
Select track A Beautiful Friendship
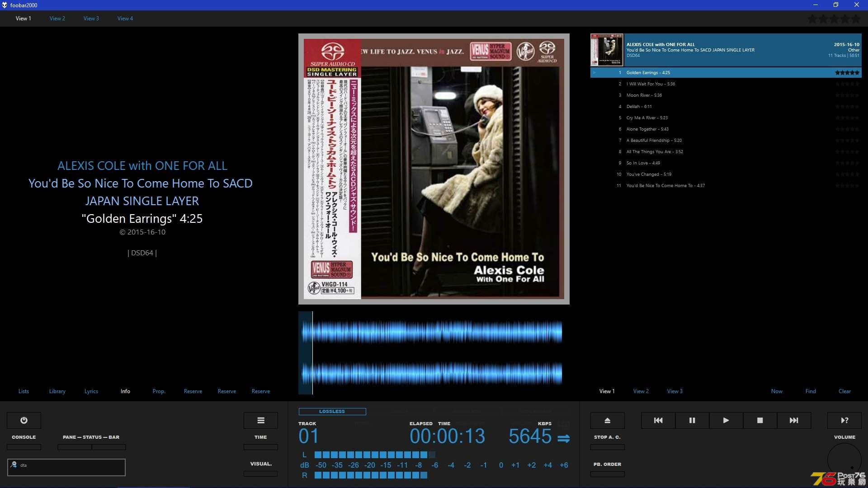pos(726,140)
